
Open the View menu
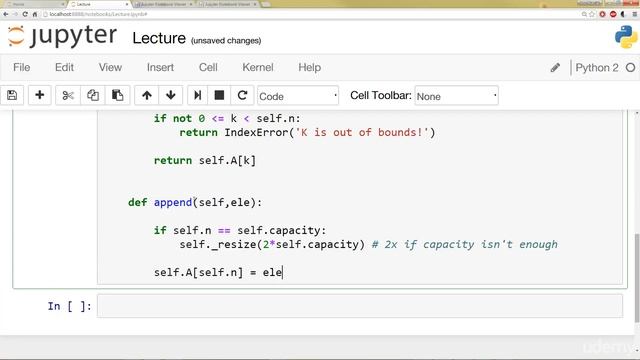point(110,67)
